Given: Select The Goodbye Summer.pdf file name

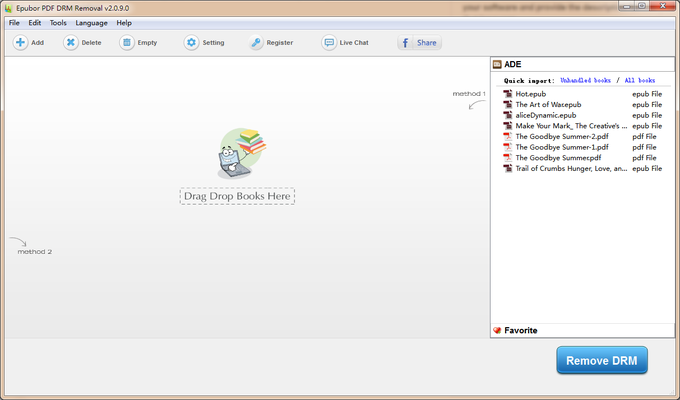Looking at the screenshot, I should (x=558, y=157).
